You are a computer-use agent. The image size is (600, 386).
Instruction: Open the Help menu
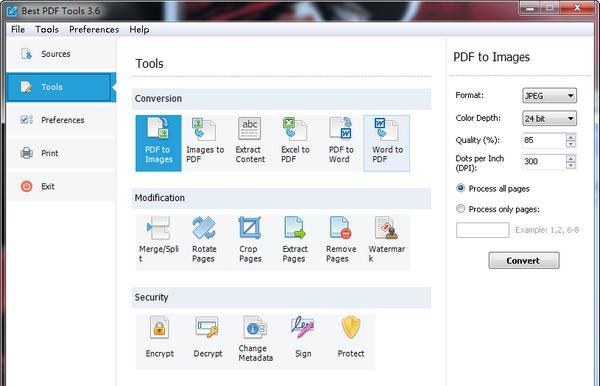click(139, 29)
